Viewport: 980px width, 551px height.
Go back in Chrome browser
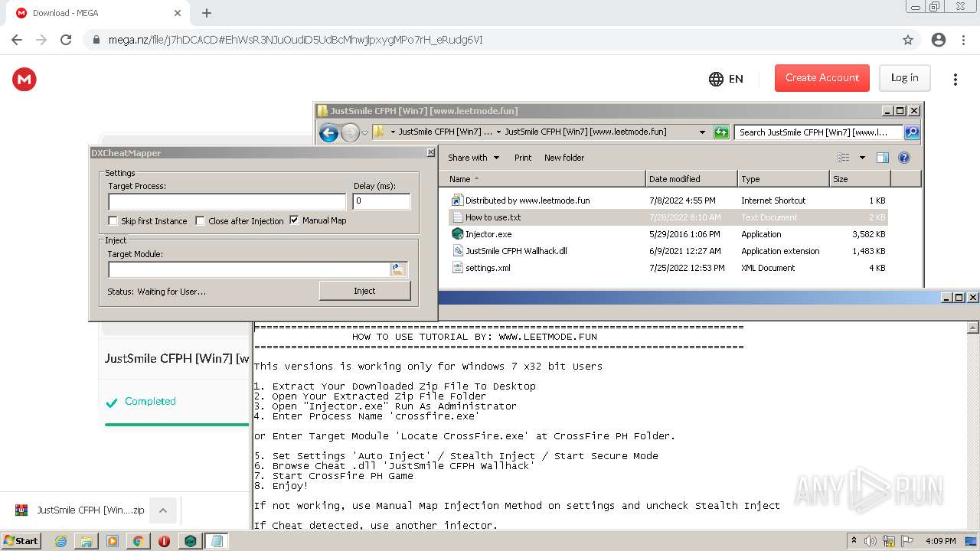click(17, 40)
